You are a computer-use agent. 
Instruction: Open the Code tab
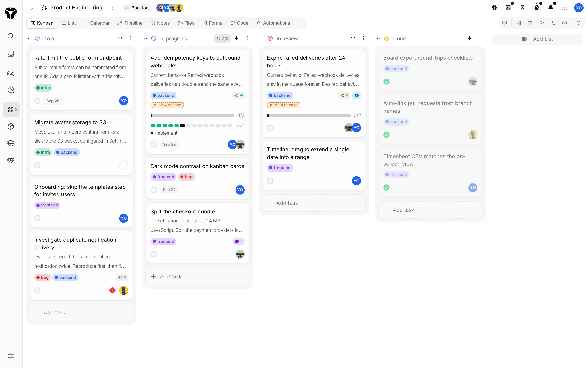239,23
